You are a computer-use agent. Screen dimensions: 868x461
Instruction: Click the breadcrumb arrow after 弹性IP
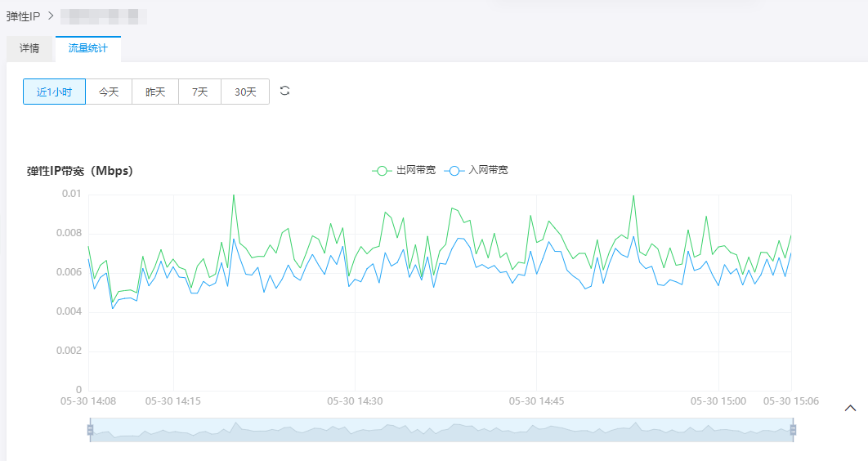click(x=50, y=16)
